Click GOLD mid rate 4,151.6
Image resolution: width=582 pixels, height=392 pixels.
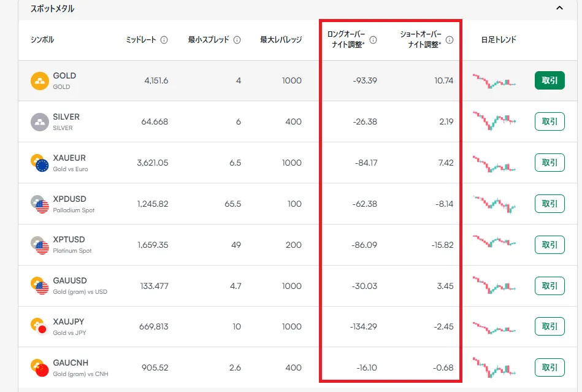click(156, 80)
